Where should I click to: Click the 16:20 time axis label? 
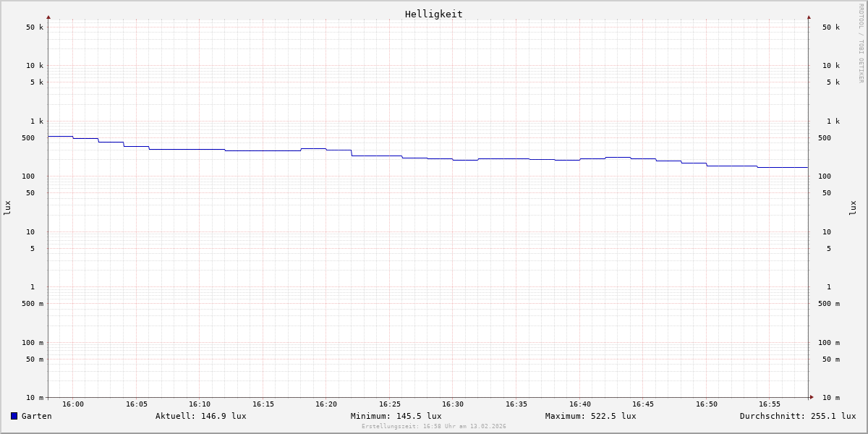coord(326,404)
